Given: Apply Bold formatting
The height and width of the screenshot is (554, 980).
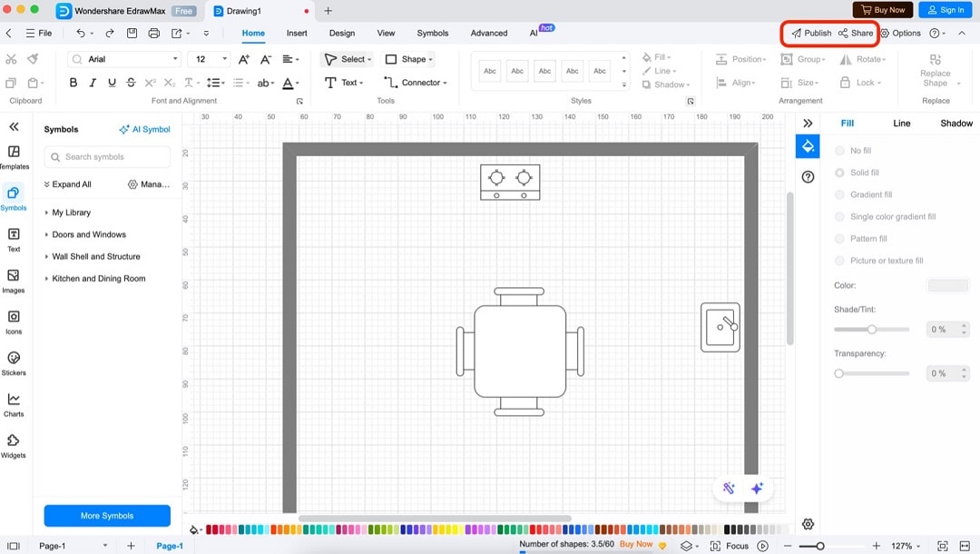Looking at the screenshot, I should 73,83.
